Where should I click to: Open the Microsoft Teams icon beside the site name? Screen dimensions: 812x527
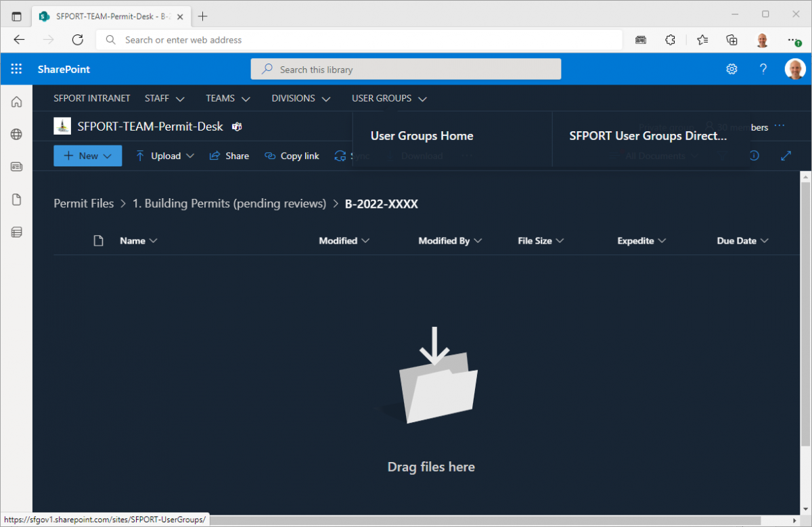pyautogui.click(x=236, y=127)
